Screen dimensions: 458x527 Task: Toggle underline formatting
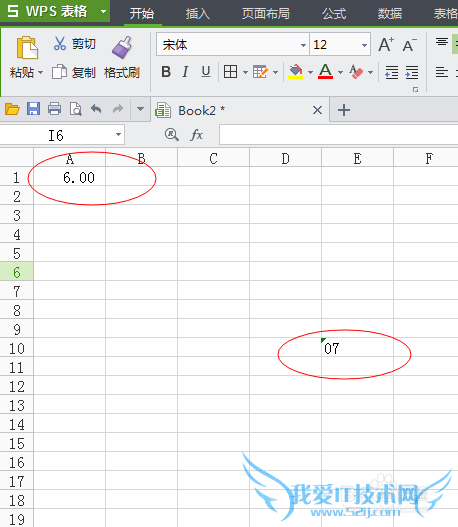coord(206,72)
